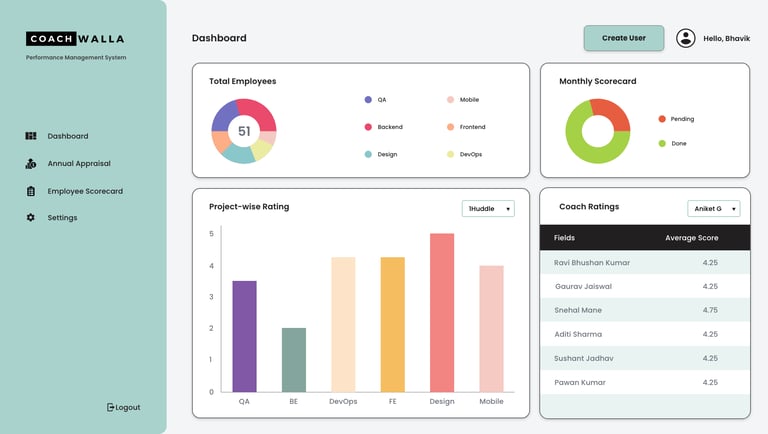
Task: Click the CoachWalla logo
Action: coord(75,39)
